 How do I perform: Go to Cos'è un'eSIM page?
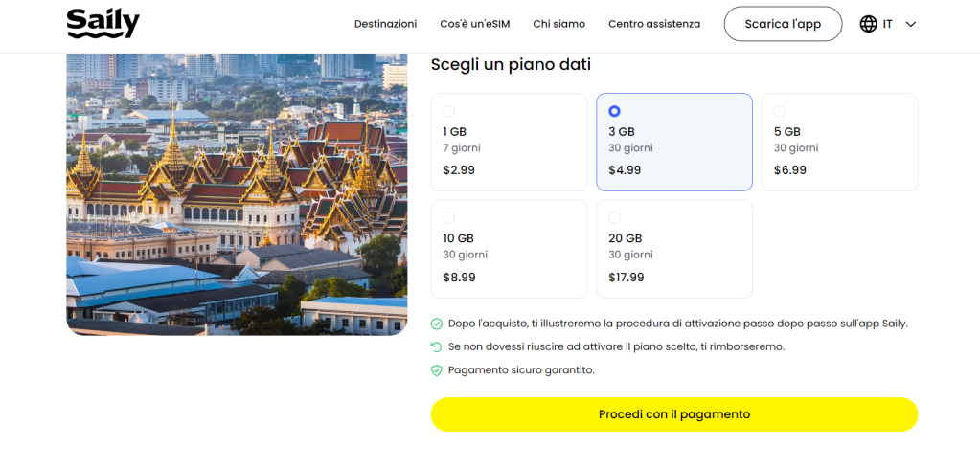(x=474, y=24)
